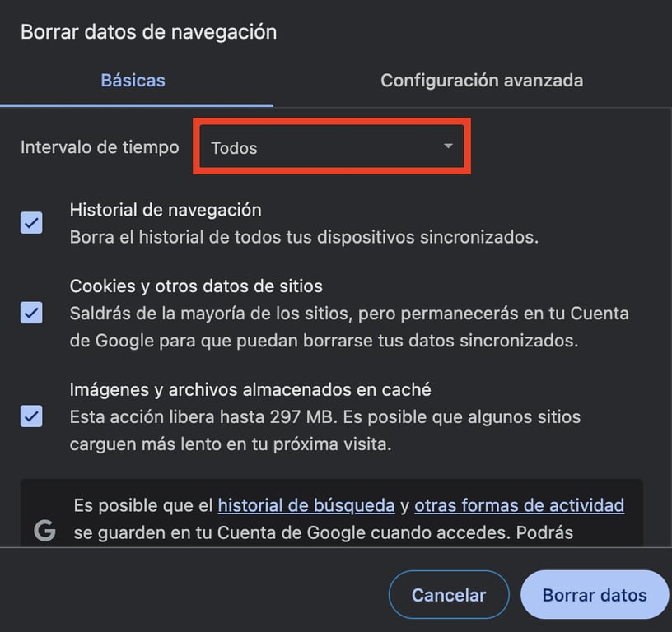
Task: Uncheck "Imágenes y archivos almacenados en caché"
Action: pos(31,417)
